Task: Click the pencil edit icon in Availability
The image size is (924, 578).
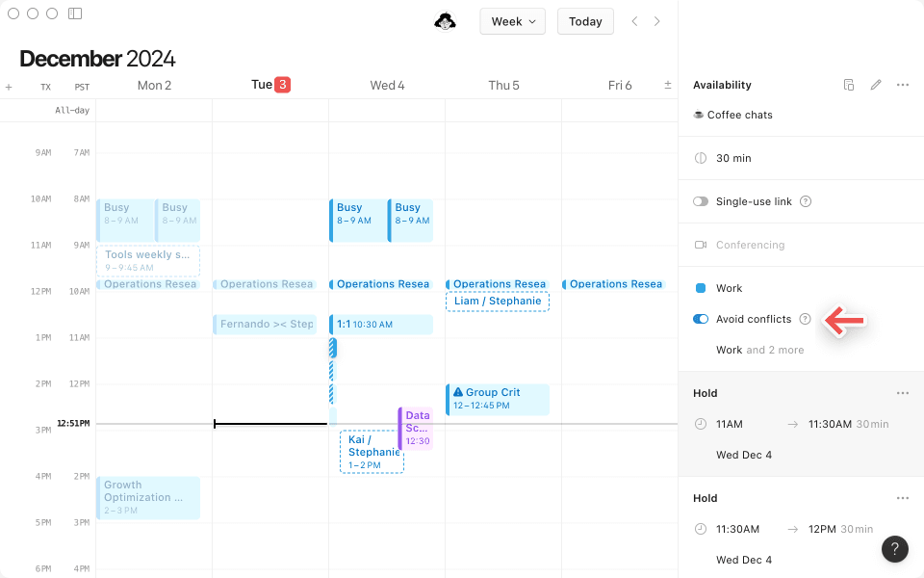Action: tap(876, 85)
